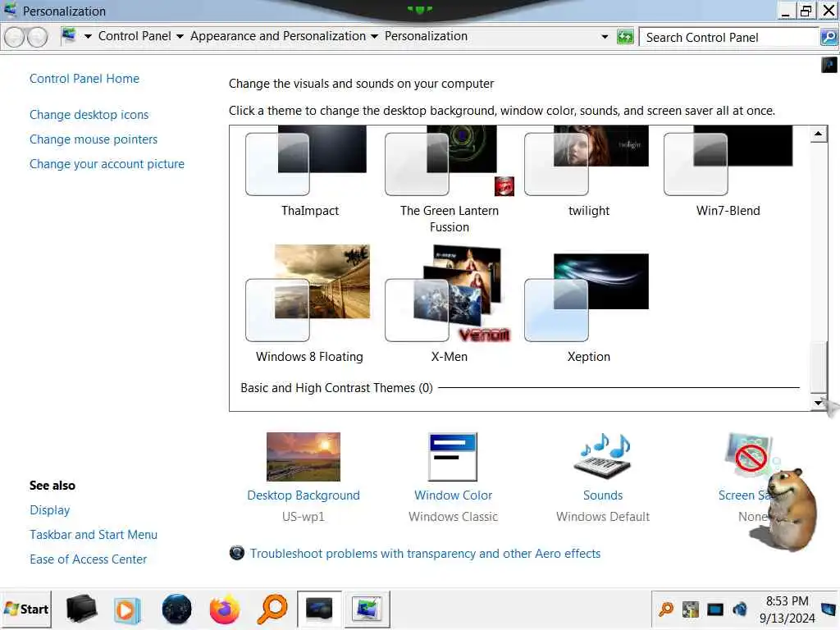Click the search magnifier button
Image resolution: width=840 pixels, height=630 pixels.
point(829,37)
